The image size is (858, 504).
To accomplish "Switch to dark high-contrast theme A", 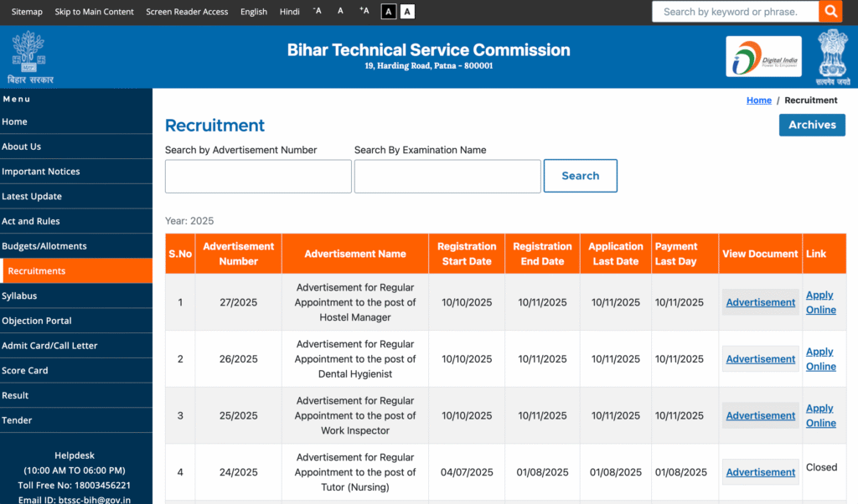I will pyautogui.click(x=389, y=12).
